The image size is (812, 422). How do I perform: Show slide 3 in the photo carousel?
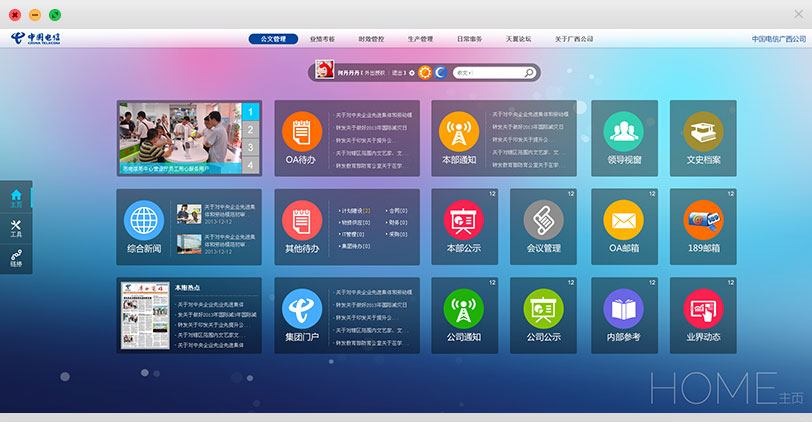point(250,147)
